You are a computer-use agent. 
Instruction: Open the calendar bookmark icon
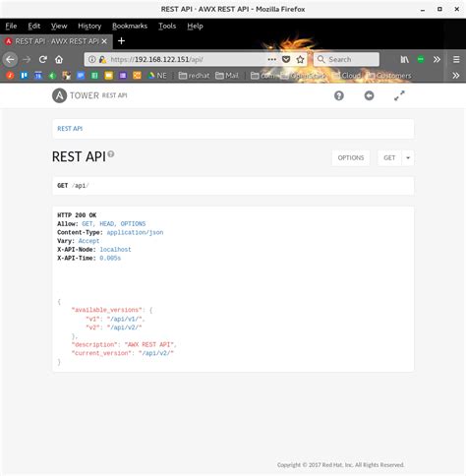(x=38, y=76)
